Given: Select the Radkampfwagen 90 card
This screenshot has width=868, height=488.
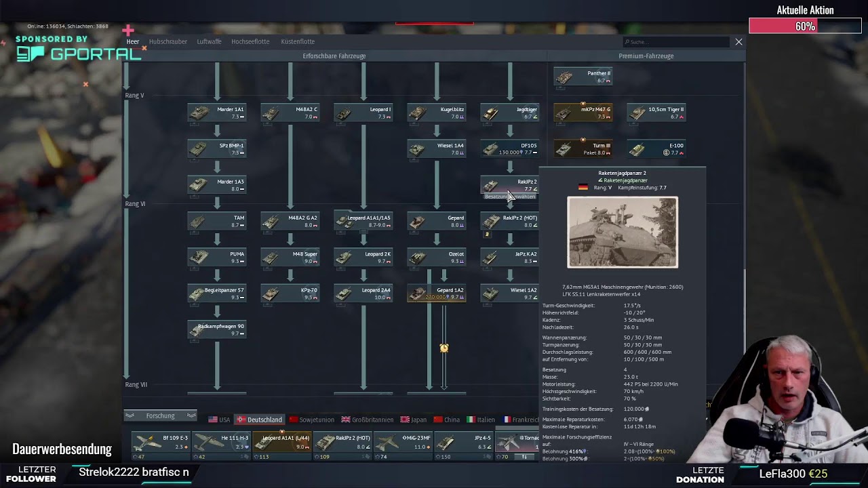Looking at the screenshot, I should pos(217,330).
